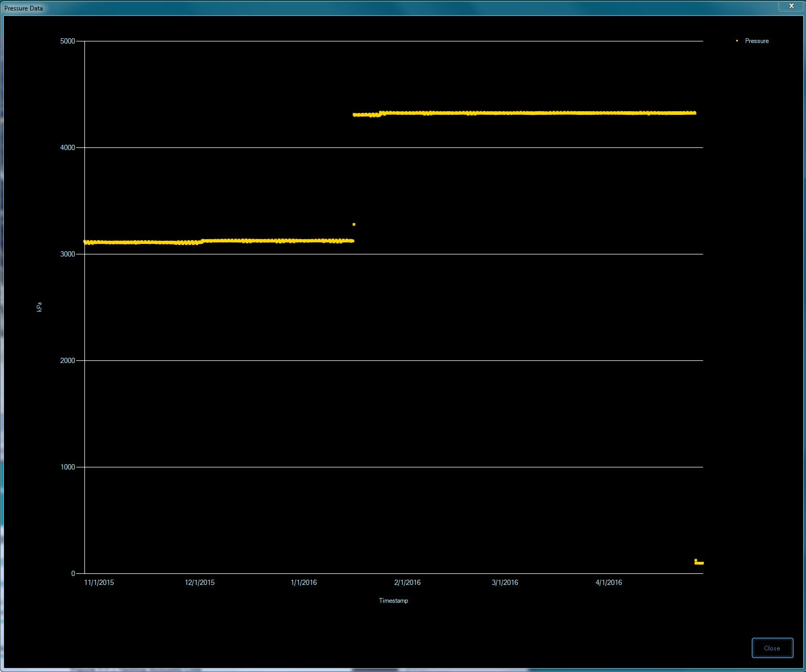Image resolution: width=806 pixels, height=672 pixels.
Task: Select the 3/1/2016 date label
Action: pyautogui.click(x=505, y=582)
